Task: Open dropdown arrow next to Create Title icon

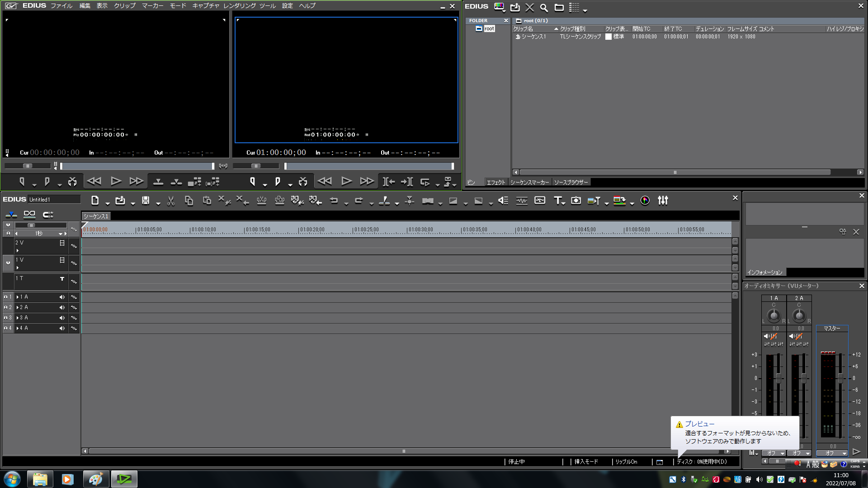Action: (563, 204)
